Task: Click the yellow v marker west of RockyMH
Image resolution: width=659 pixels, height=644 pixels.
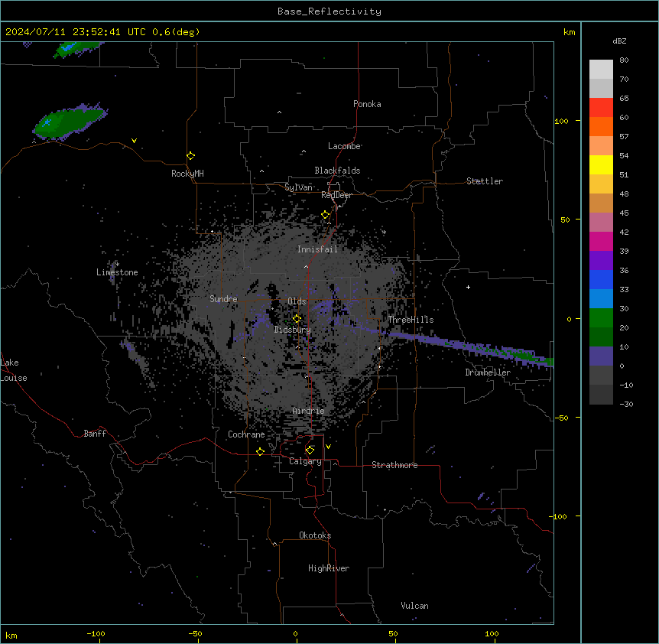Action: click(134, 141)
